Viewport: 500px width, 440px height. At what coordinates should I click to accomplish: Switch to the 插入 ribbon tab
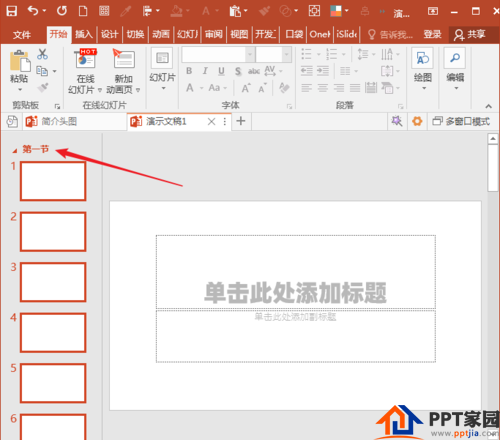tap(83, 34)
